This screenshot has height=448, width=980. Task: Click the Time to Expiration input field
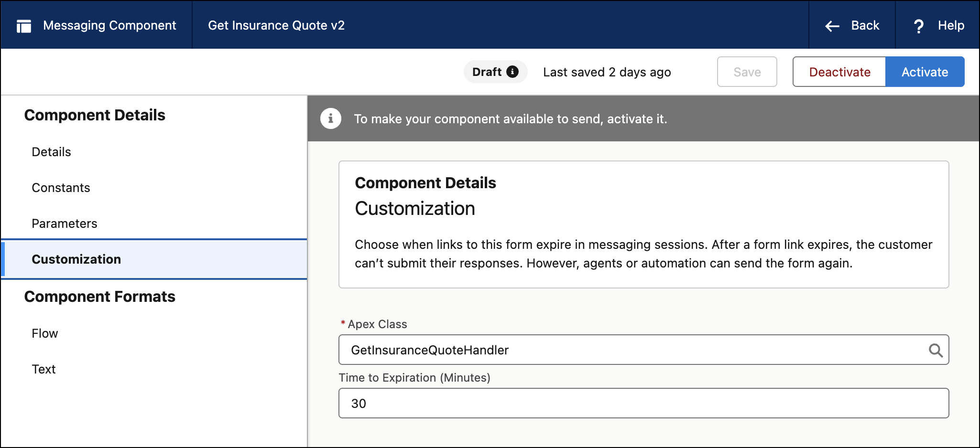tap(643, 403)
